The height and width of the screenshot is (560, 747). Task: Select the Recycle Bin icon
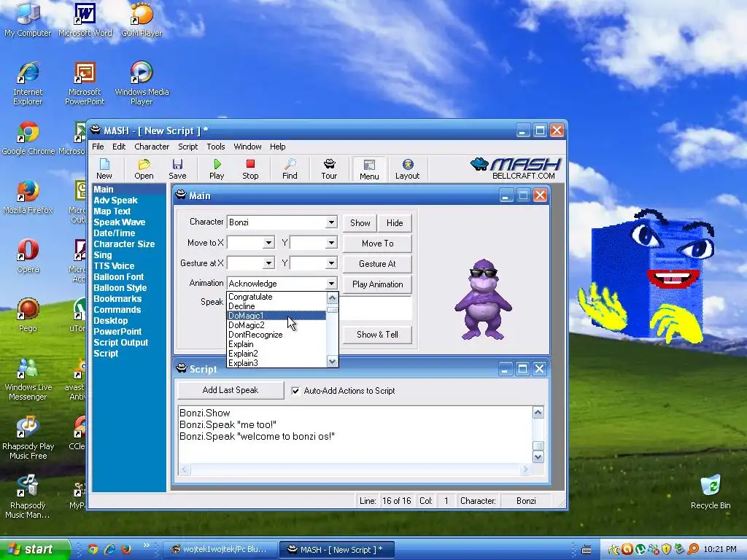pos(711,492)
